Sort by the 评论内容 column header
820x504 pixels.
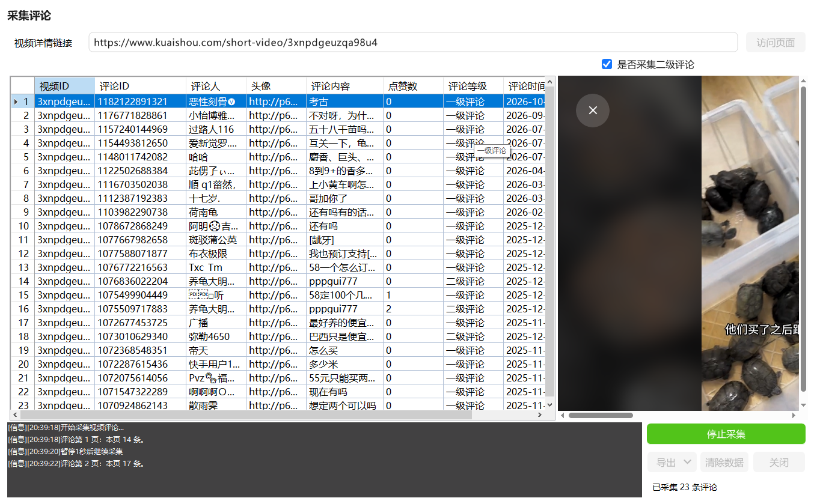coord(344,86)
